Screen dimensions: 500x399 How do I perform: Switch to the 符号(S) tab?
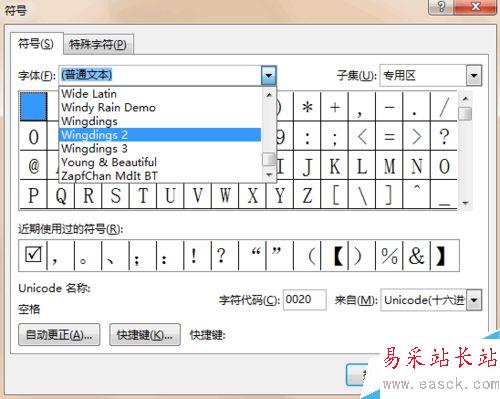coord(36,44)
